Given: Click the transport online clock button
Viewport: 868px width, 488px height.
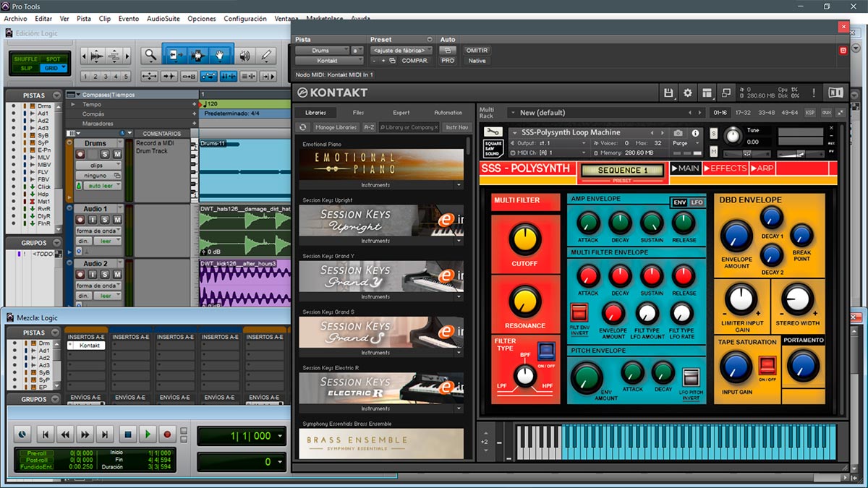Looking at the screenshot, I should point(22,435).
